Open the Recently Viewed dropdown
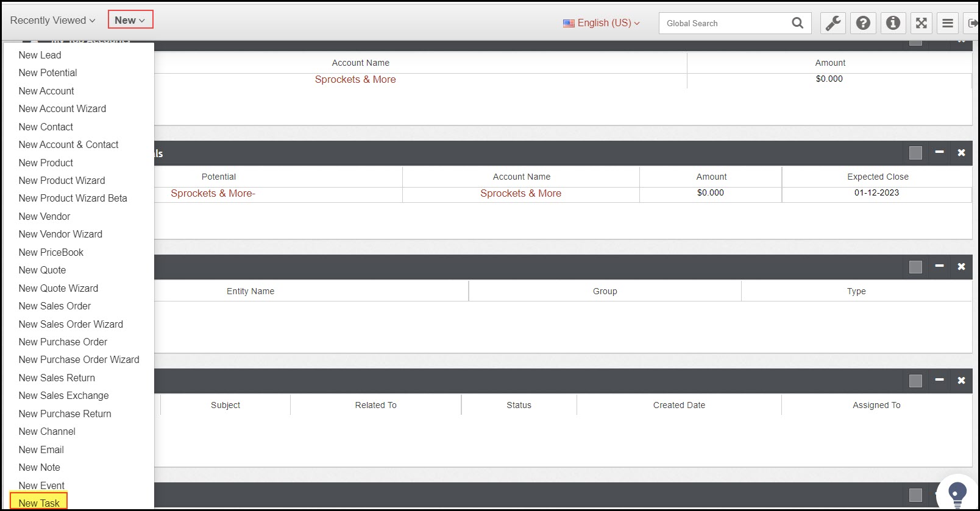The image size is (980, 511). click(x=52, y=20)
